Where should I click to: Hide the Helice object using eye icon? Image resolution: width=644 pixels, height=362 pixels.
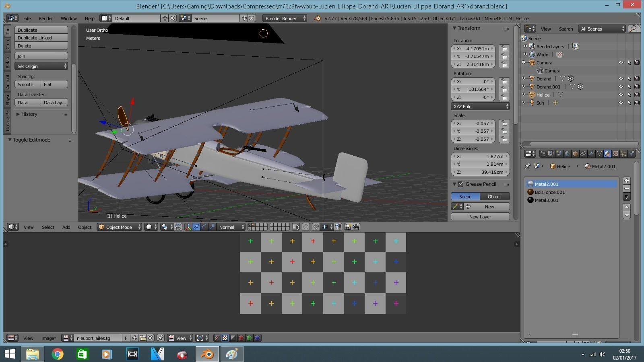(x=621, y=95)
